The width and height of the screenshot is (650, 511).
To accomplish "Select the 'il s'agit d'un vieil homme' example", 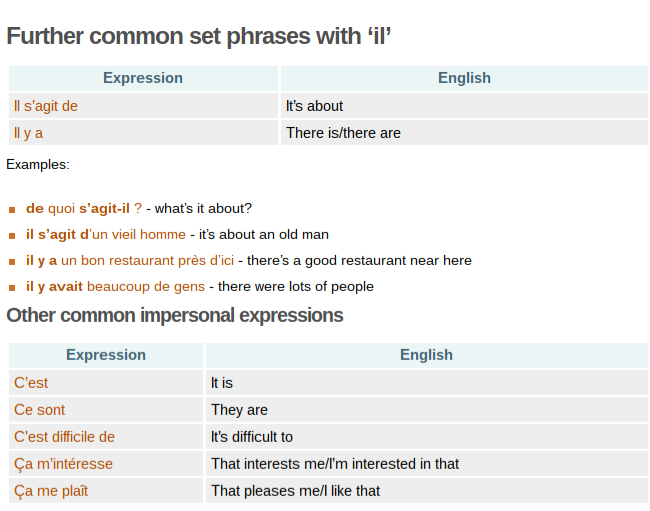I will (x=106, y=234).
